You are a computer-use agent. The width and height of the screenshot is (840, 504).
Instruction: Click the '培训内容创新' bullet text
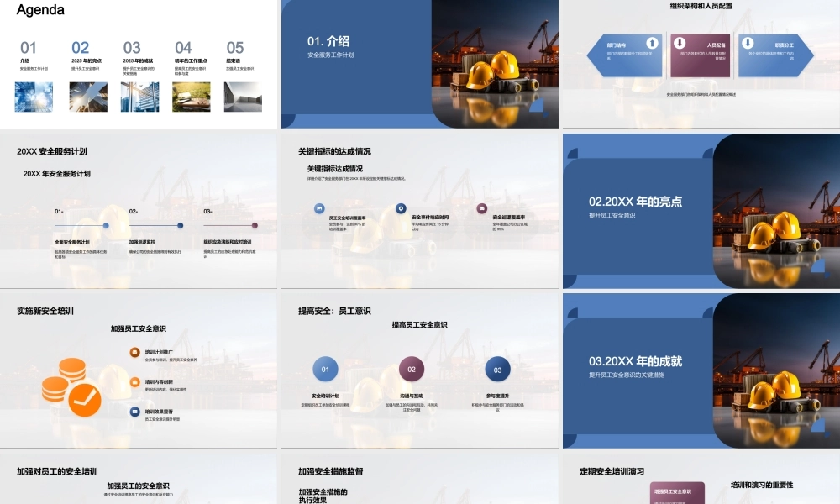159,382
